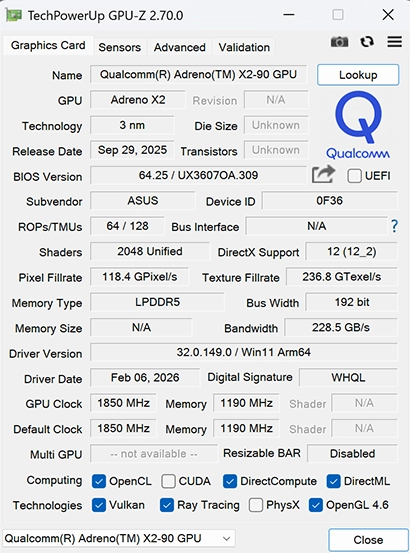Toggle the OpenGL 4.6 checkbox
The height and width of the screenshot is (553, 410).
[x=316, y=505]
